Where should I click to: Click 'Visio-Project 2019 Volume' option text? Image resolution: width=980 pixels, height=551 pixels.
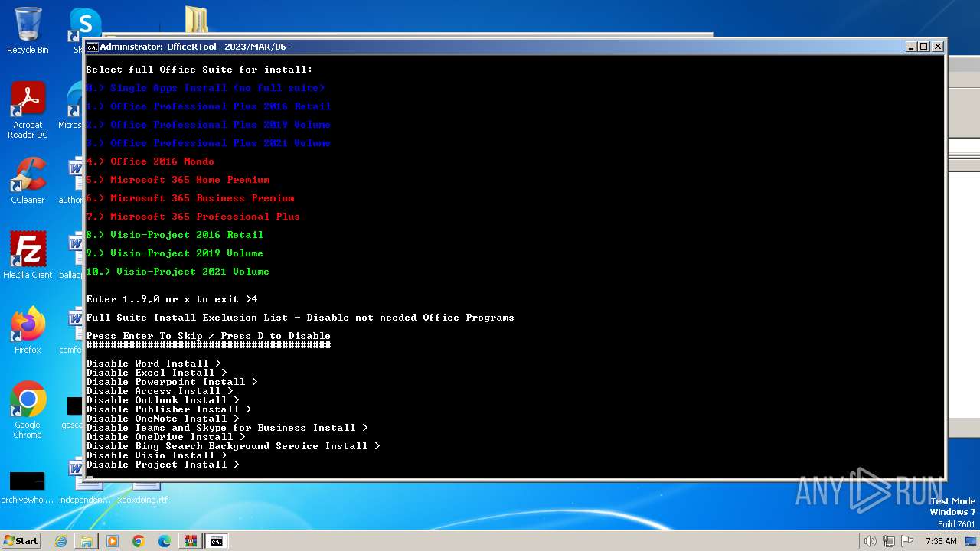[x=187, y=253]
